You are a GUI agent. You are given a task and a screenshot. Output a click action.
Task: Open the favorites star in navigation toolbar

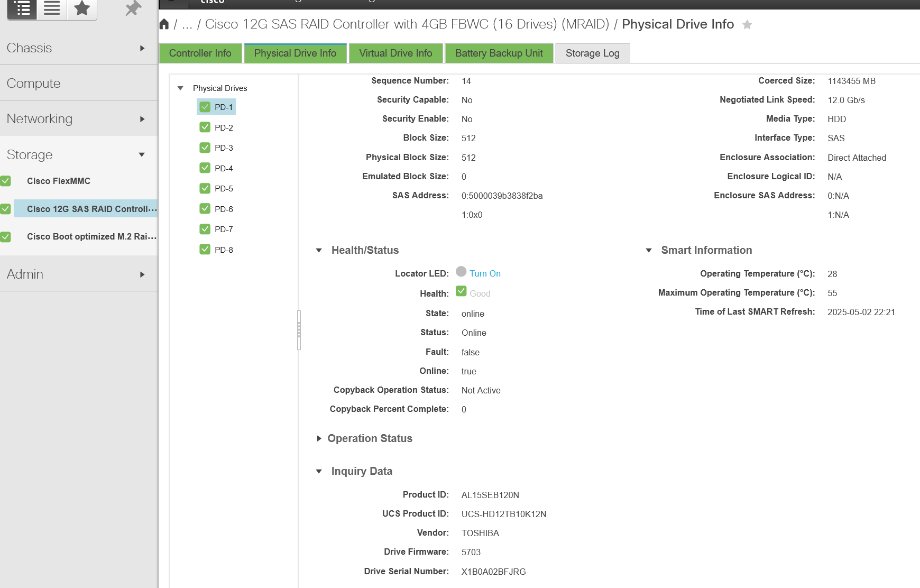point(82,8)
